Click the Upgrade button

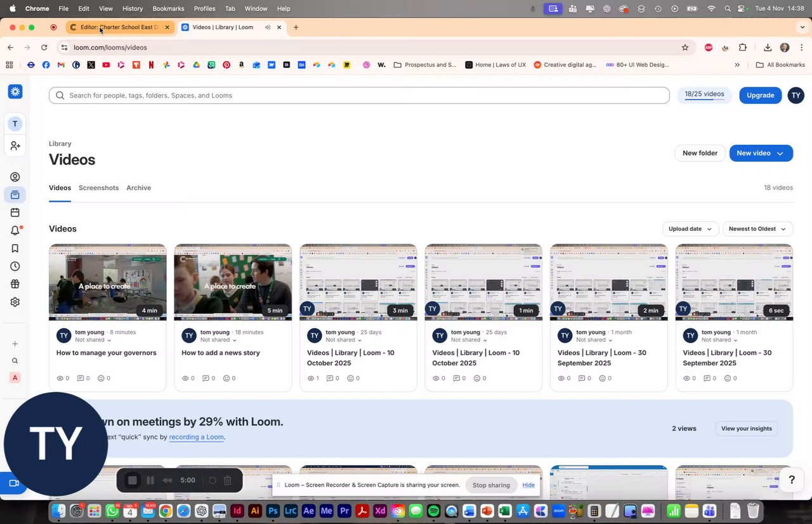tap(760, 95)
